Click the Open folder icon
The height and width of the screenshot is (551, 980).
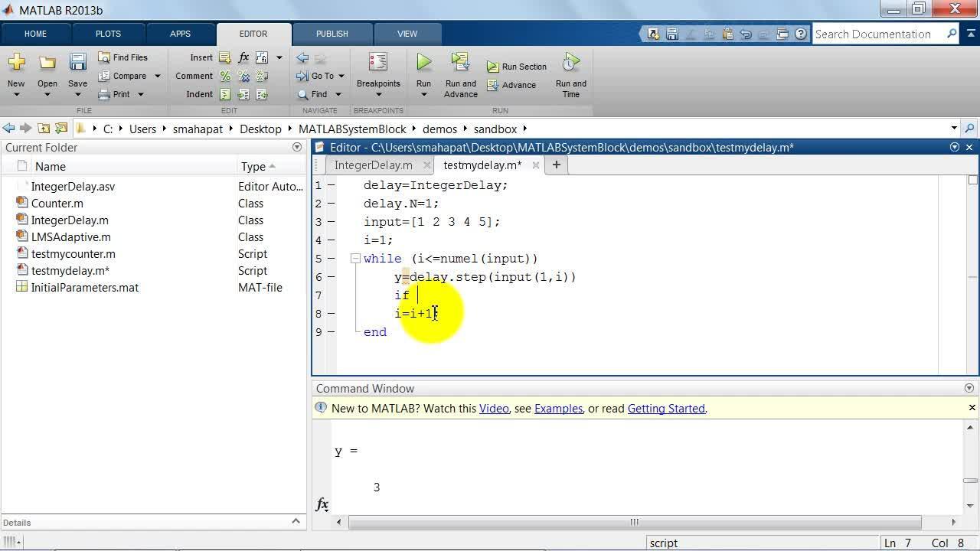click(47, 62)
